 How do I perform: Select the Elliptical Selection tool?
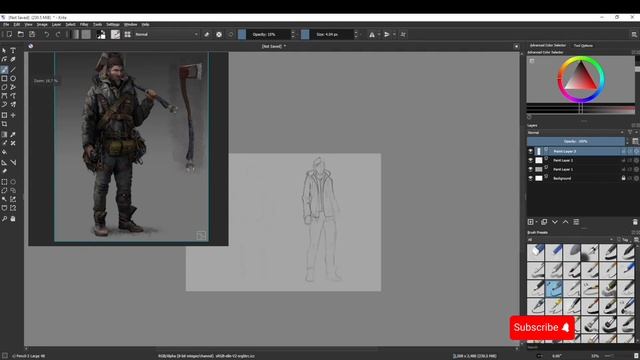13,182
